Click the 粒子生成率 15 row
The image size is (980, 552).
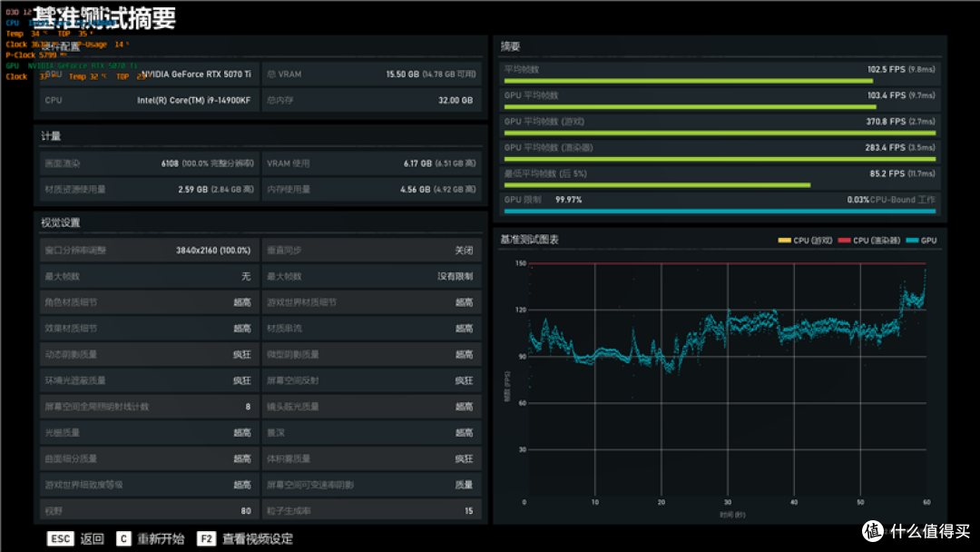click(x=371, y=511)
